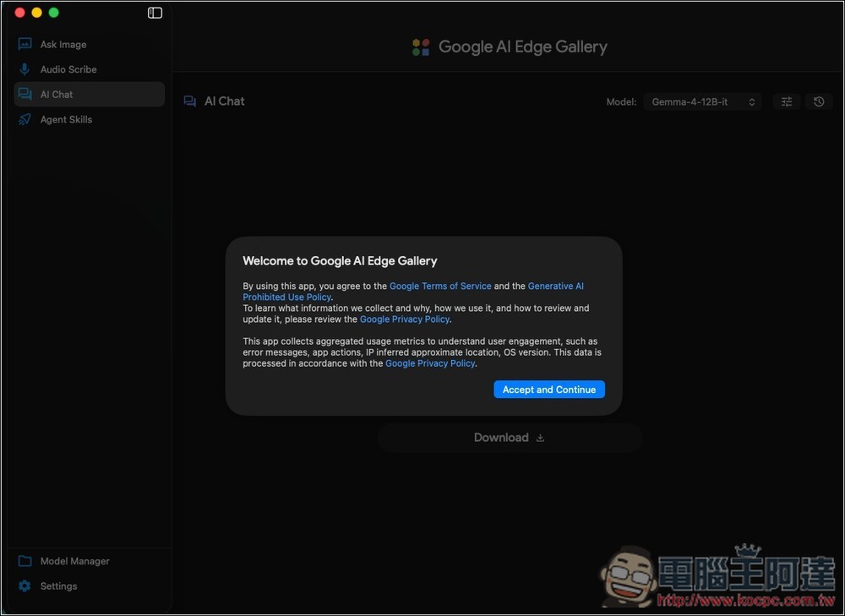This screenshot has height=616, width=845.
Task: Click the AI Chat header icon
Action: click(x=189, y=101)
